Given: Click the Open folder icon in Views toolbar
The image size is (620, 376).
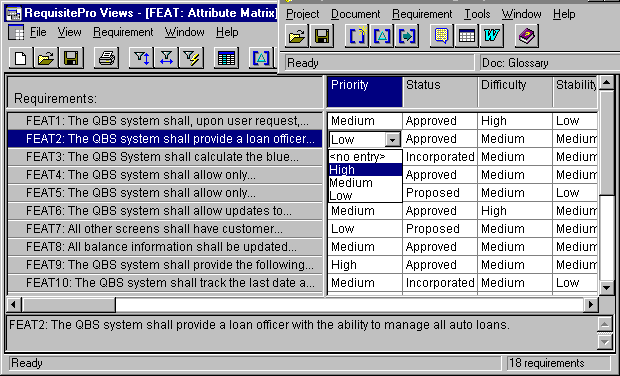Looking at the screenshot, I should point(46,59).
